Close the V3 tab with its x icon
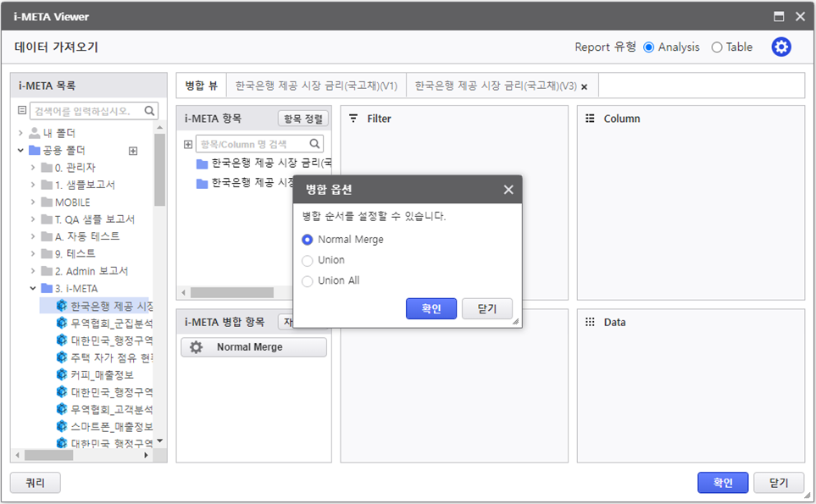 (x=584, y=86)
